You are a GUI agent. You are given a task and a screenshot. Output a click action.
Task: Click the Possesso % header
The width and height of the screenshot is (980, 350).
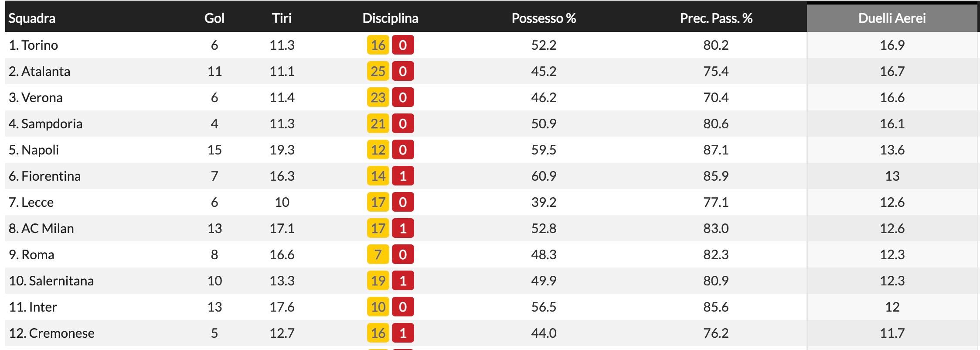click(x=544, y=18)
